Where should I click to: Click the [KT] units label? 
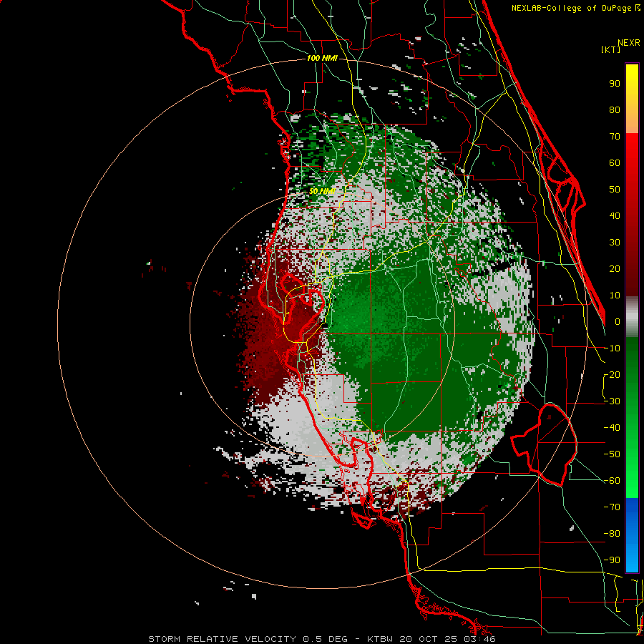[x=611, y=49]
